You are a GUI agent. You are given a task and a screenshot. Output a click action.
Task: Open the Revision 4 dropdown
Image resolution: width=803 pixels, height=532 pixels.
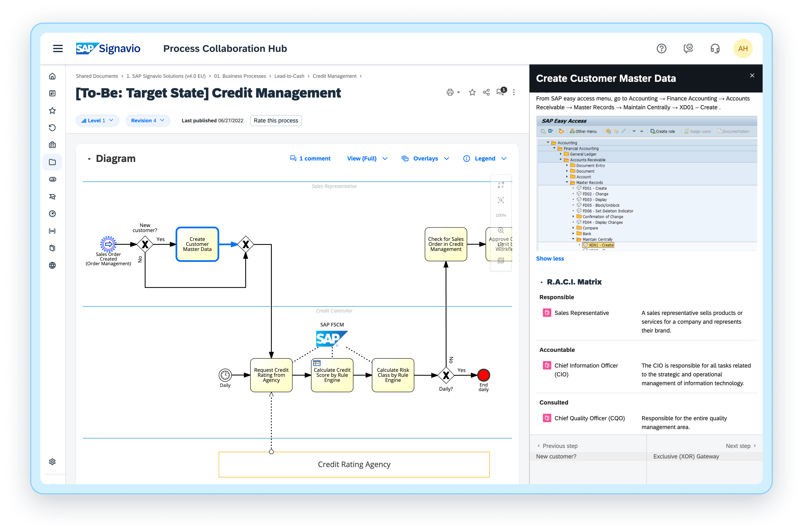(148, 120)
